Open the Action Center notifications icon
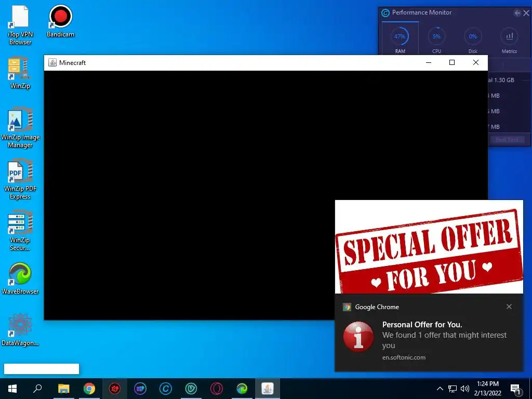Viewport: 532px width, 399px height. pos(516,389)
